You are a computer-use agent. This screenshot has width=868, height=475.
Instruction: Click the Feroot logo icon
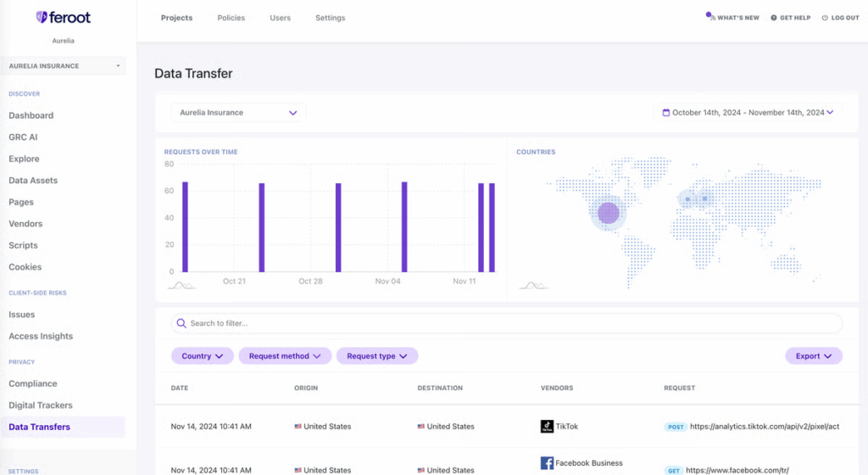(x=42, y=17)
